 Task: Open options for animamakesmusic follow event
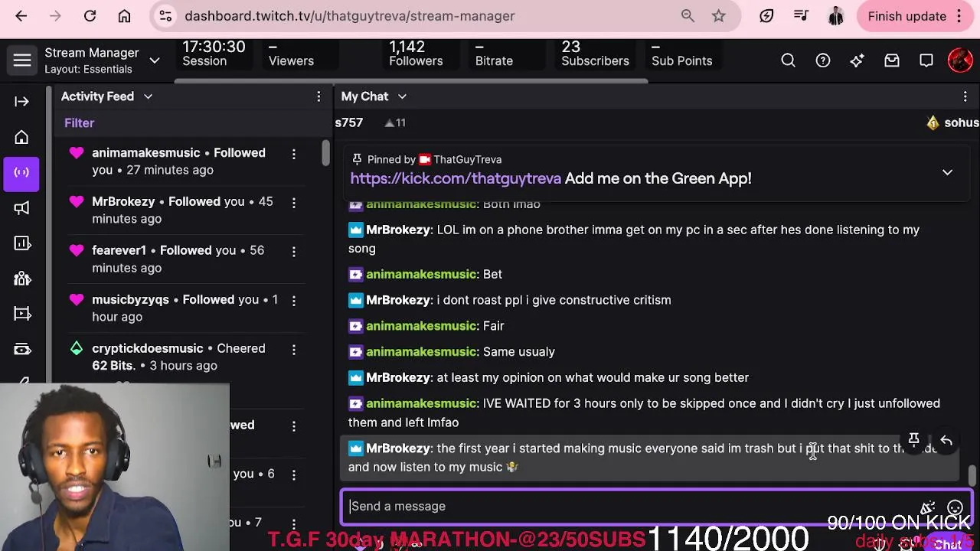pyautogui.click(x=293, y=155)
